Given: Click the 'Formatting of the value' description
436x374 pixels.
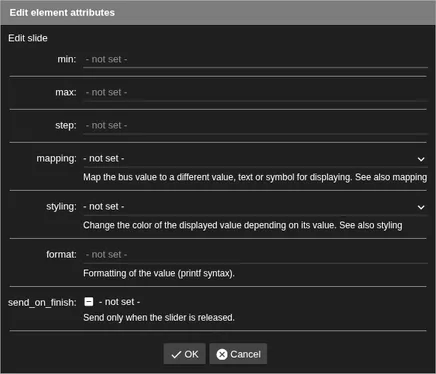Looking at the screenshot, I should pyautogui.click(x=159, y=273).
